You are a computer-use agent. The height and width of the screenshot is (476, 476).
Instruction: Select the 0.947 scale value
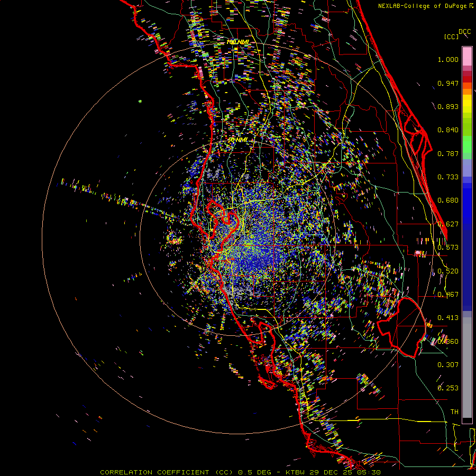coord(448,83)
